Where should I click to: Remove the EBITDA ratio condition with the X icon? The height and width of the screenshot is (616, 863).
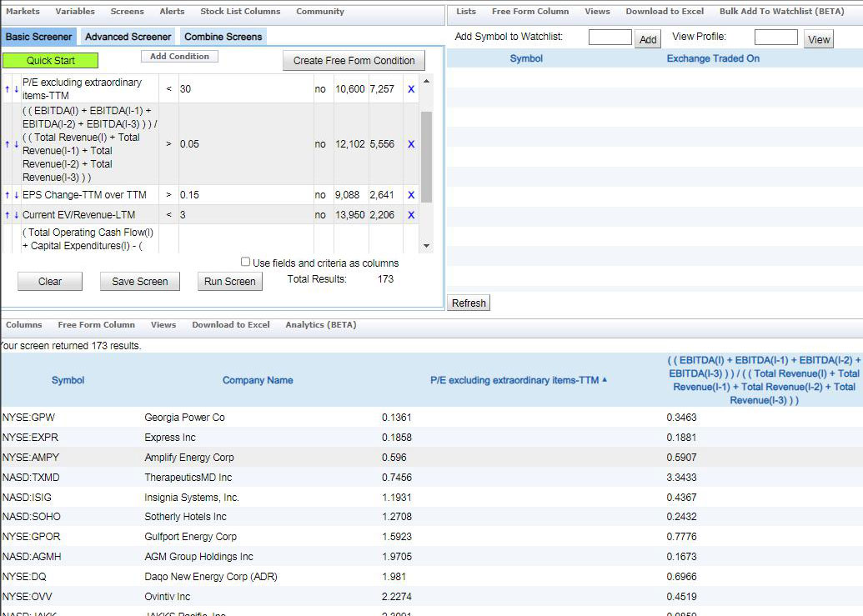(410, 143)
